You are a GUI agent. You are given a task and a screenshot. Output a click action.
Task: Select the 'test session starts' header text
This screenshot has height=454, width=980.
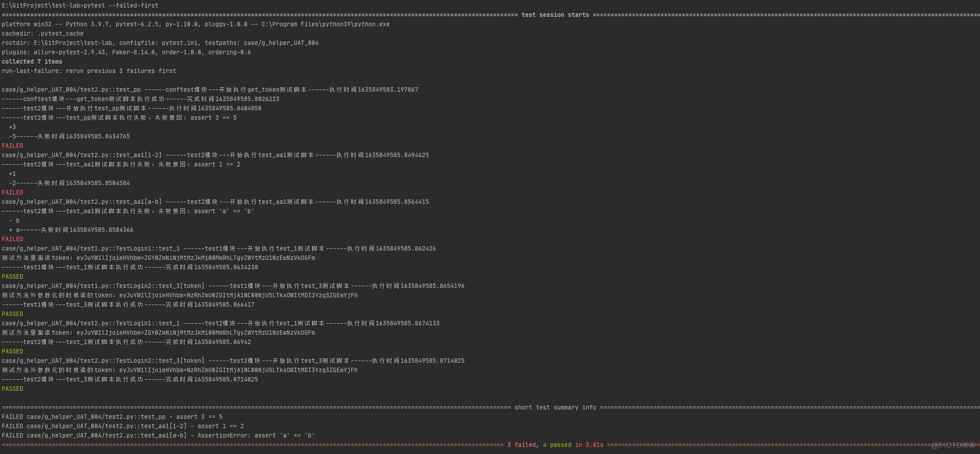(555, 15)
